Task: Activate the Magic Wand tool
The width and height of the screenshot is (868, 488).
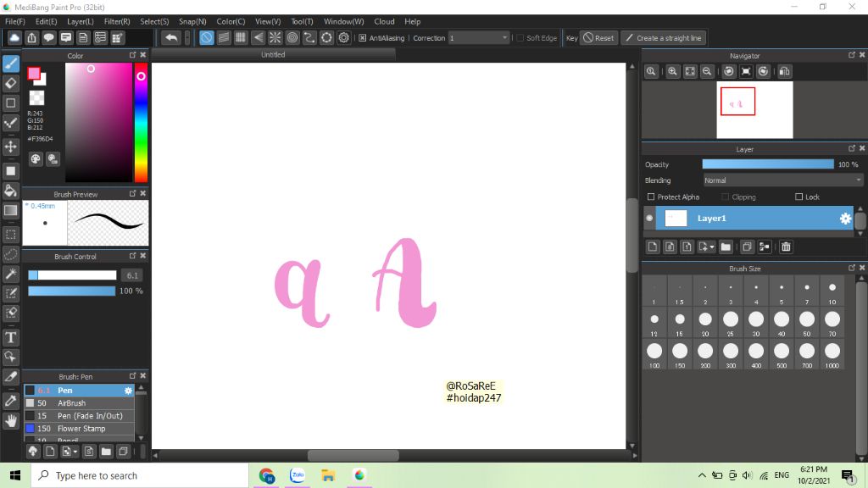Action: tap(11, 274)
